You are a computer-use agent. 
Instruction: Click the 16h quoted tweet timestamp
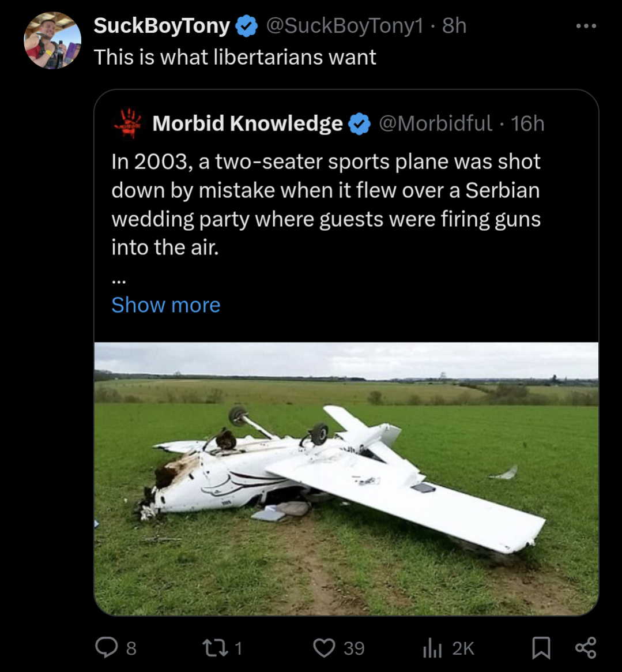pos(527,123)
